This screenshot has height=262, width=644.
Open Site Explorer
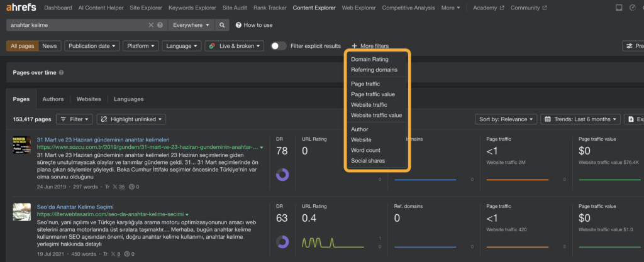[x=146, y=8]
